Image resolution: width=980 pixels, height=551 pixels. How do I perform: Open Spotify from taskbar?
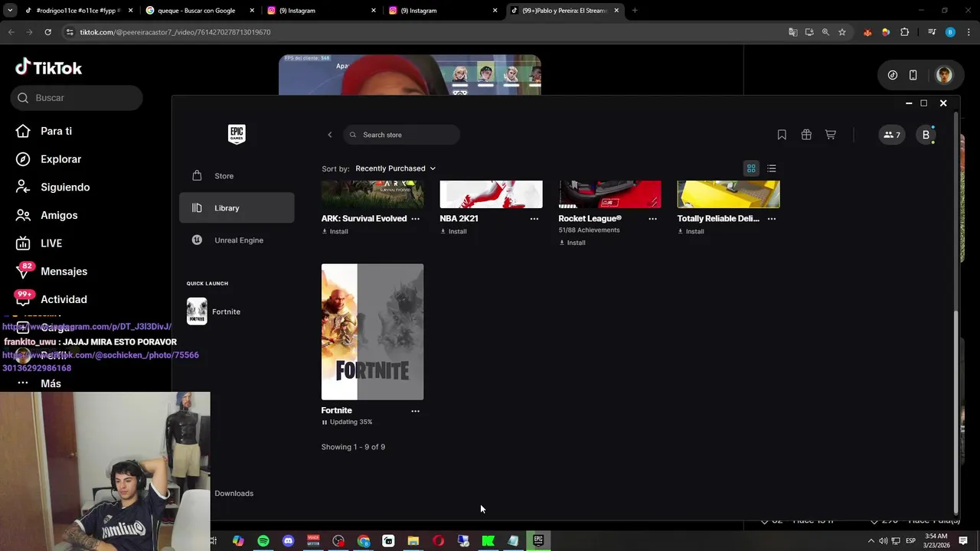(263, 541)
